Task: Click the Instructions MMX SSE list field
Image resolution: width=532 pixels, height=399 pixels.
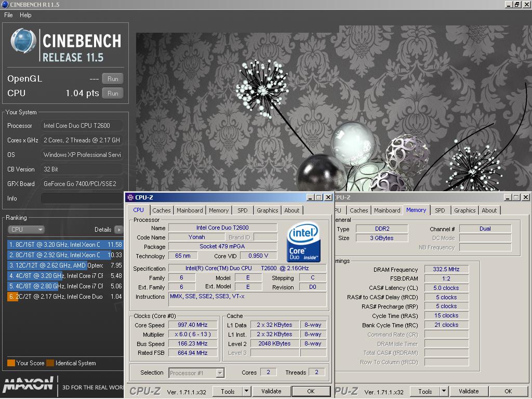Action: pos(248,300)
